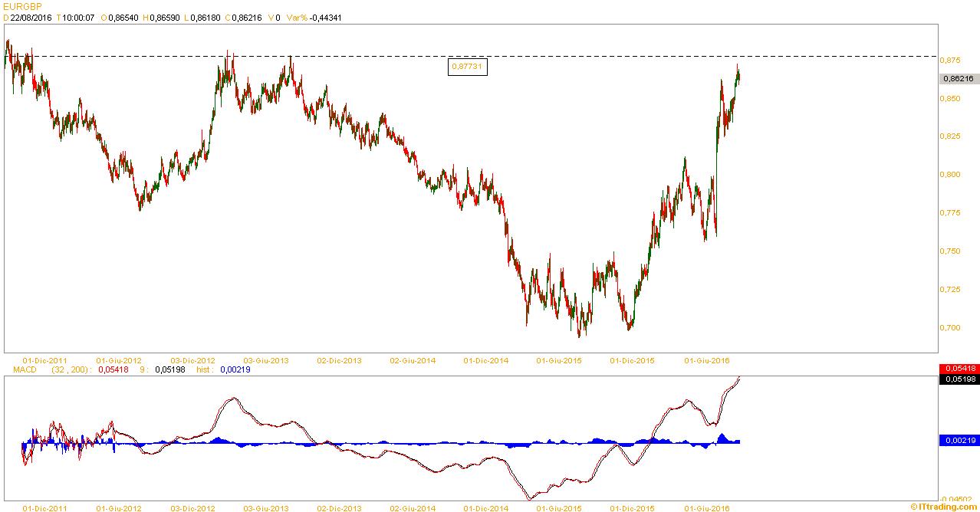
Task: Click the hist value label in MACD header
Action: click(205, 369)
